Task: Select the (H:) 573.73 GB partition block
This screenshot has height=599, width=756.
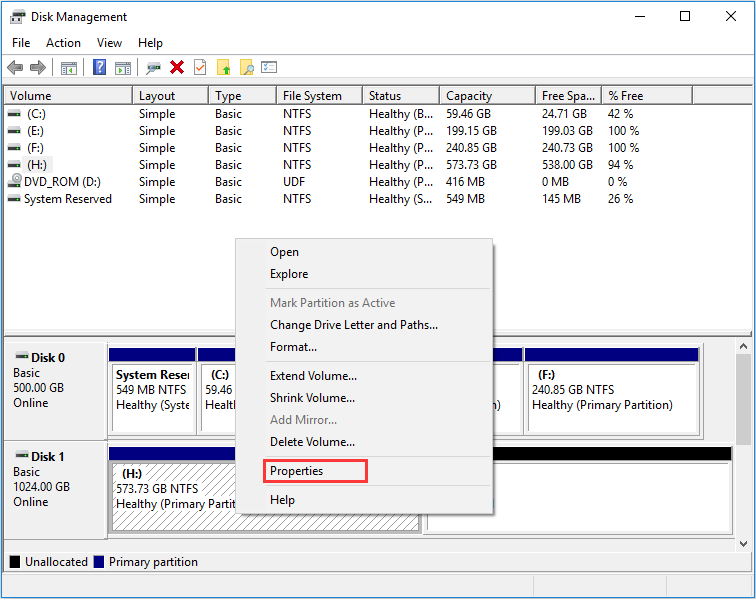Action: coord(172,489)
